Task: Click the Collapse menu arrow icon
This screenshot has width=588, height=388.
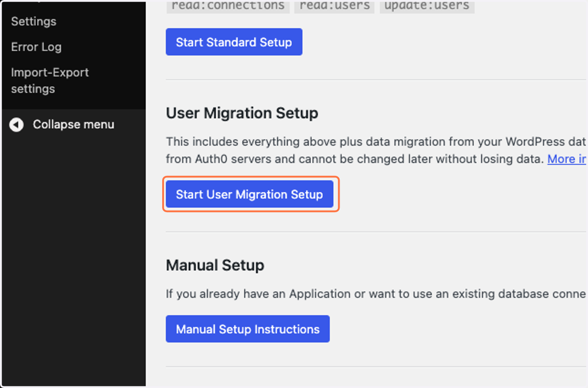Action: click(17, 125)
